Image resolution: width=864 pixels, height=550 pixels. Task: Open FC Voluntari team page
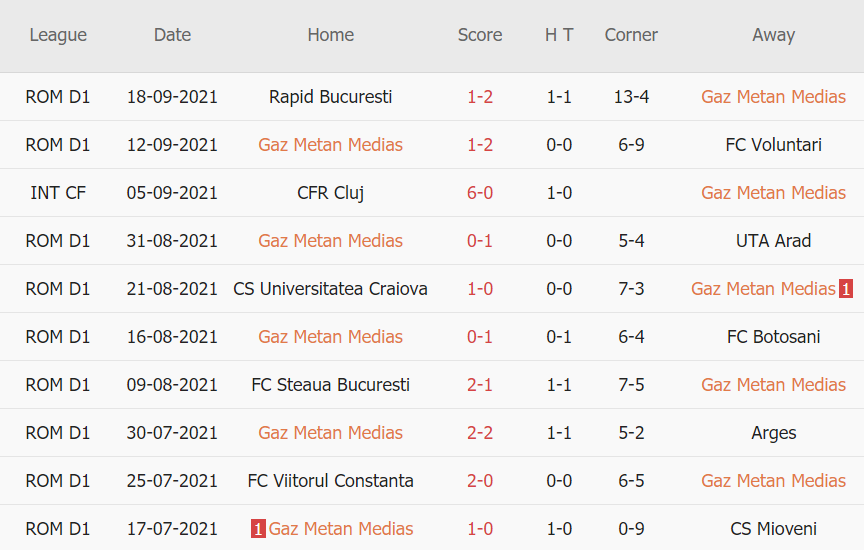point(773,145)
